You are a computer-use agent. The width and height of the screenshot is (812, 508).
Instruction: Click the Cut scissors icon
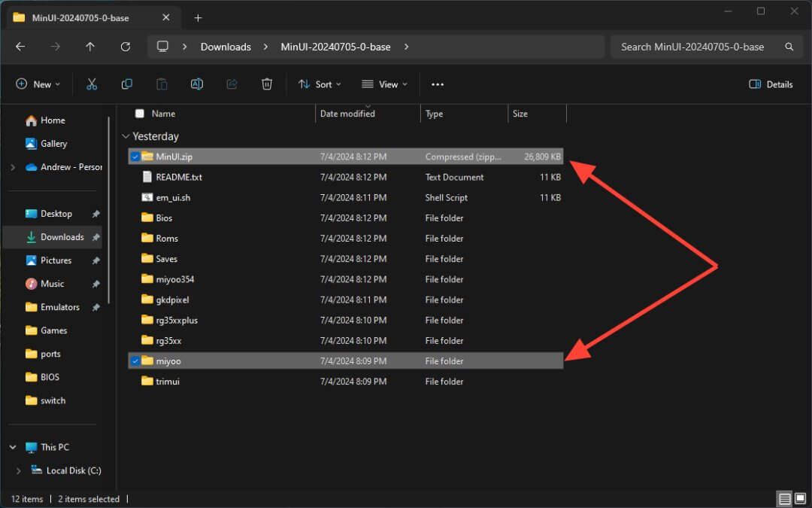click(x=92, y=84)
